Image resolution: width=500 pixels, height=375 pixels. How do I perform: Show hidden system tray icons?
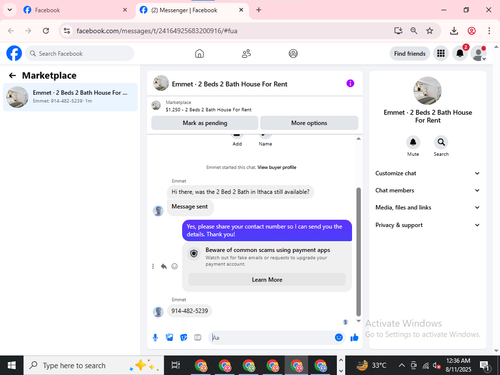click(x=402, y=366)
